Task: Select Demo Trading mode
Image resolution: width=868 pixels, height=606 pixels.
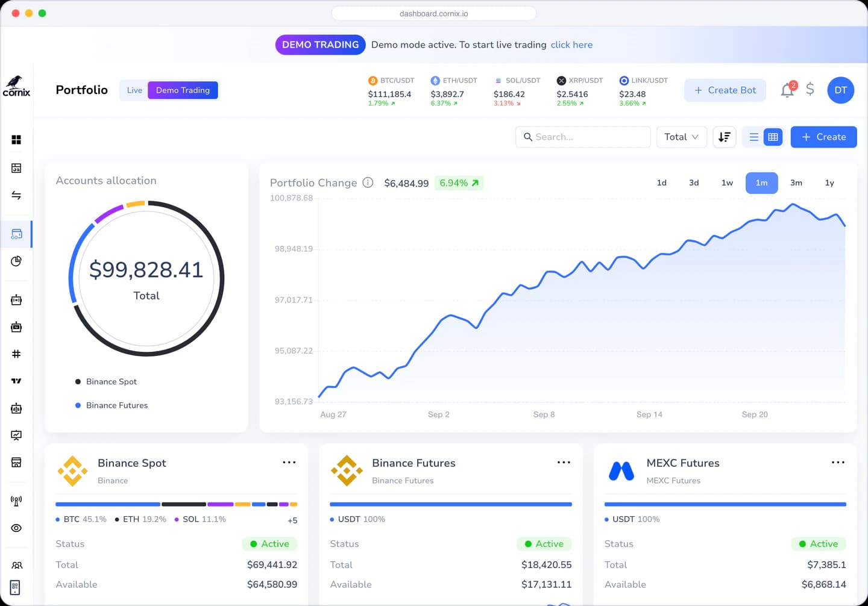Action: 183,90
